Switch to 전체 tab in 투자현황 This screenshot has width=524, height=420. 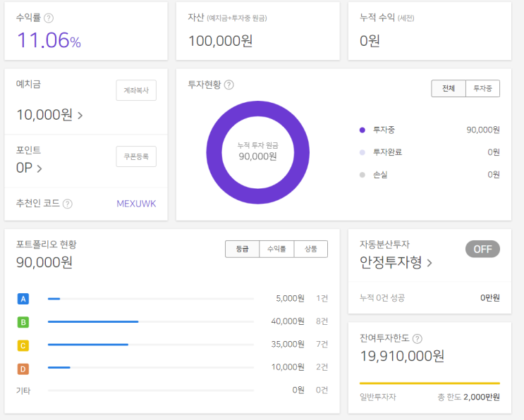pyautogui.click(x=448, y=89)
